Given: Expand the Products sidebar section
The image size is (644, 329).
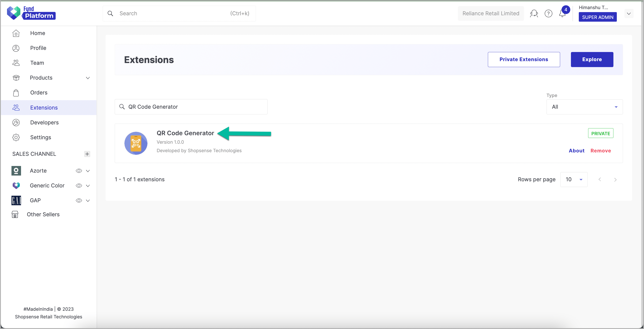Looking at the screenshot, I should point(88,78).
